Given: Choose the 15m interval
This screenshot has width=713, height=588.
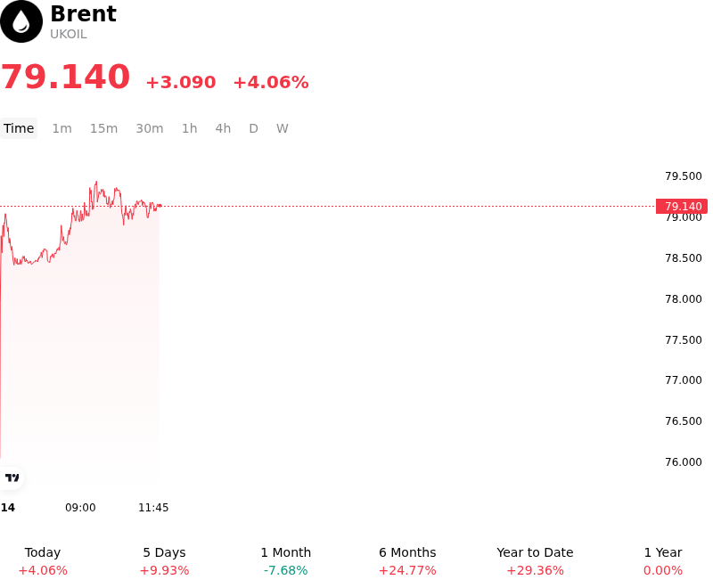Looking at the screenshot, I should pos(103,128).
